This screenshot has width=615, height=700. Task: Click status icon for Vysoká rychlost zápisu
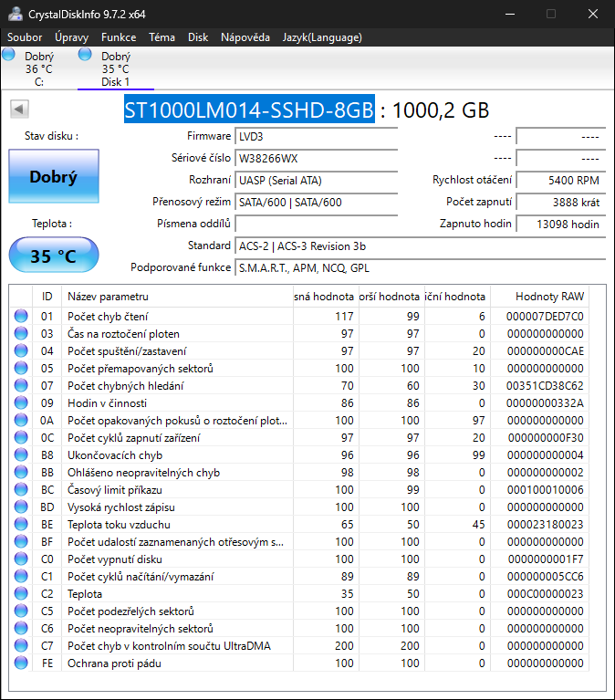point(21,507)
